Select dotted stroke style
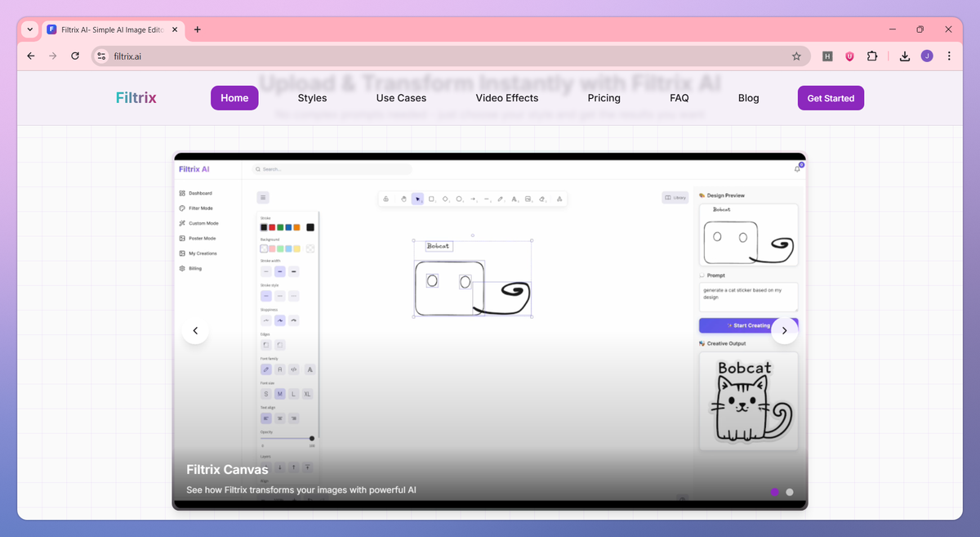 [x=294, y=296]
